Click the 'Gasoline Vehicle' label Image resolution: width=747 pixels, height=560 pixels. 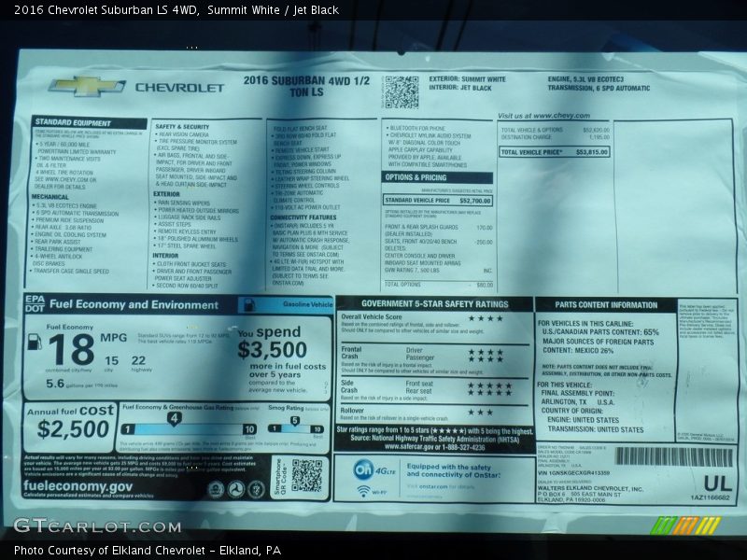[x=308, y=304]
